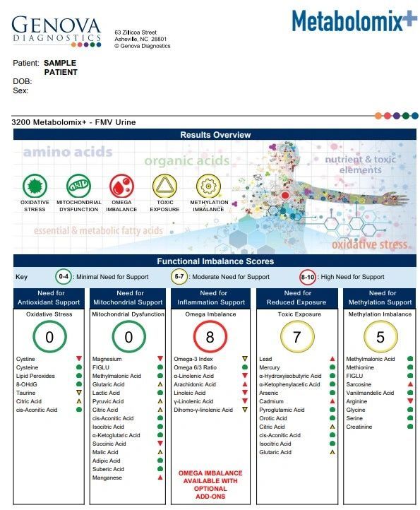Click the yellow down triangle beside Taurine
The height and width of the screenshot is (510, 420).
78,393
